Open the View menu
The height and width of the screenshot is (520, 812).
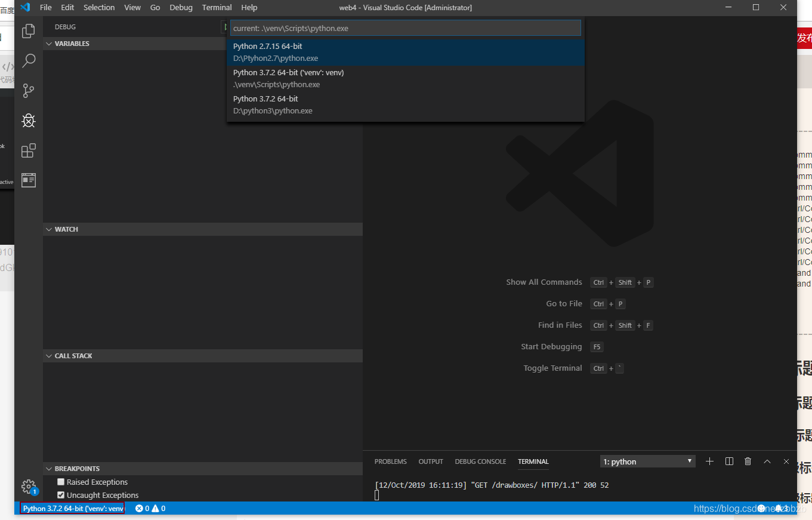[x=132, y=7]
